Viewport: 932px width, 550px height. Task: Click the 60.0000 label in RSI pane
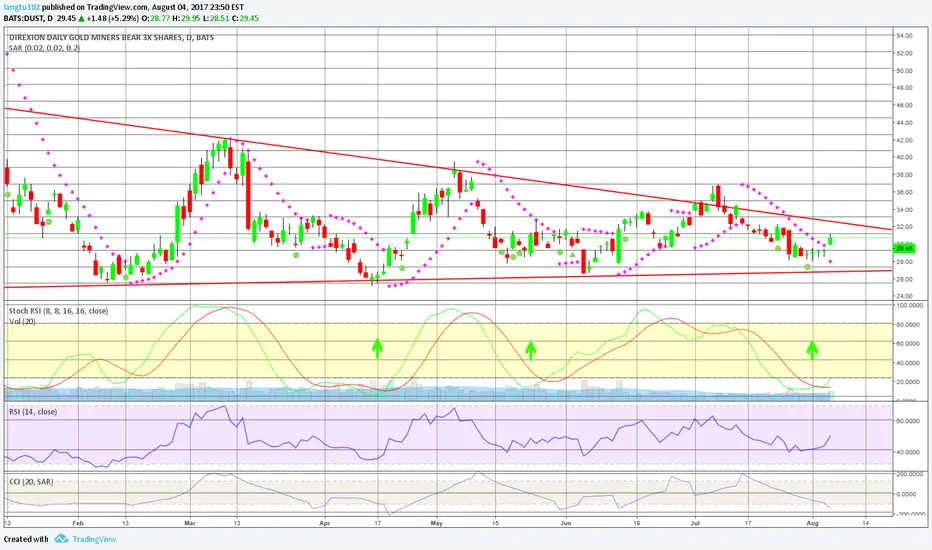pyautogui.click(x=909, y=421)
